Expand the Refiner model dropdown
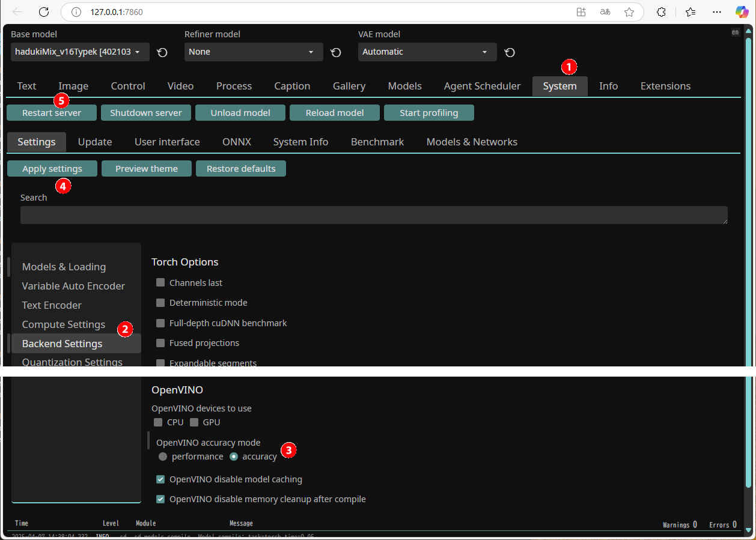This screenshot has height=540, width=756. click(253, 52)
